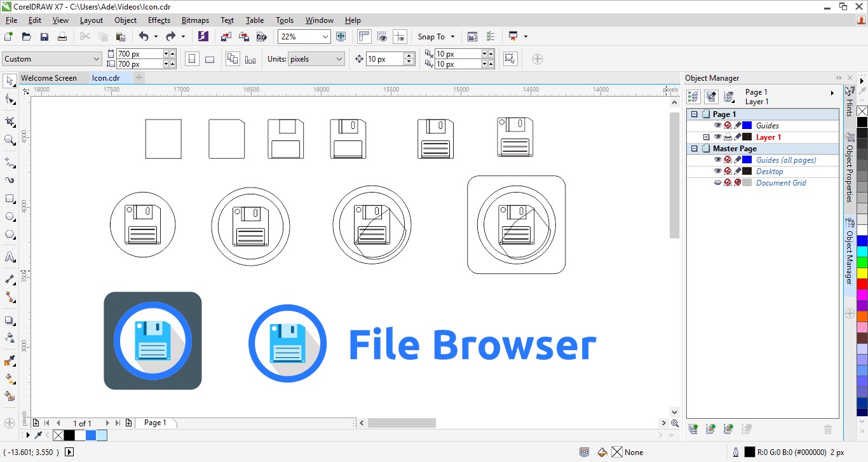
Task: Open the Hints docker tab
Action: pos(850,103)
